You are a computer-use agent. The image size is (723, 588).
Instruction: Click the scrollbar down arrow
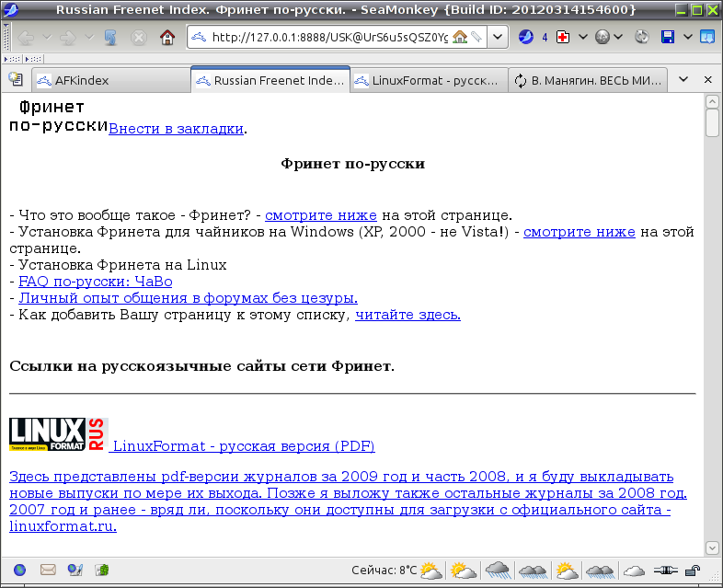(712, 548)
